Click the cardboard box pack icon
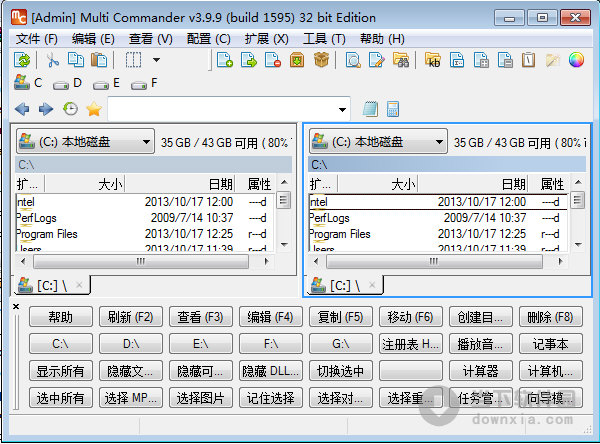 (321, 61)
